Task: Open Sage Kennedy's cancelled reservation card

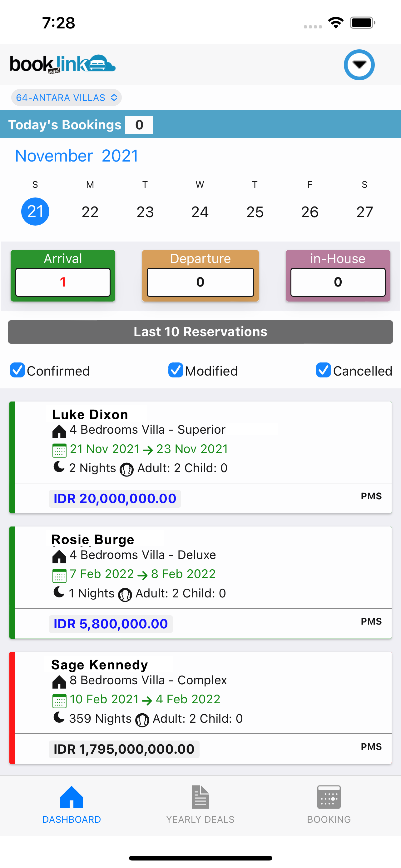Action: pyautogui.click(x=200, y=708)
